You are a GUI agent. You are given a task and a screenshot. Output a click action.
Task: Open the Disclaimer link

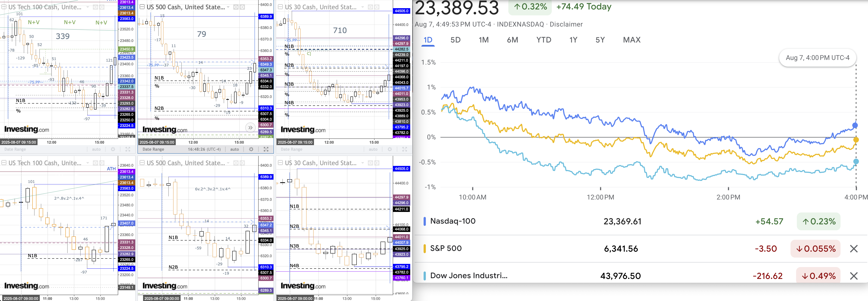[x=566, y=24]
